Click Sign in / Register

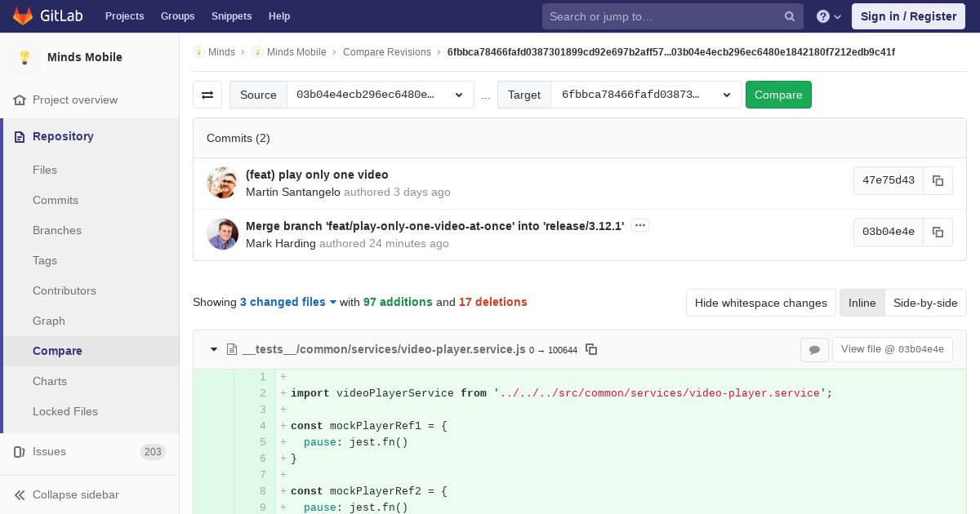pyautogui.click(x=908, y=16)
